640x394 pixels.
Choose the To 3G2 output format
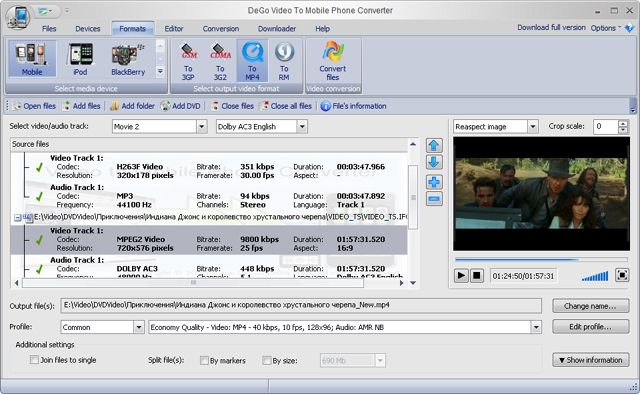pyautogui.click(x=220, y=61)
